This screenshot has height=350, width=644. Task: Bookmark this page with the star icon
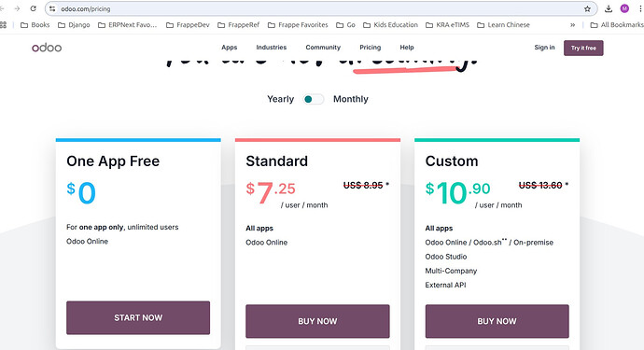click(x=587, y=8)
